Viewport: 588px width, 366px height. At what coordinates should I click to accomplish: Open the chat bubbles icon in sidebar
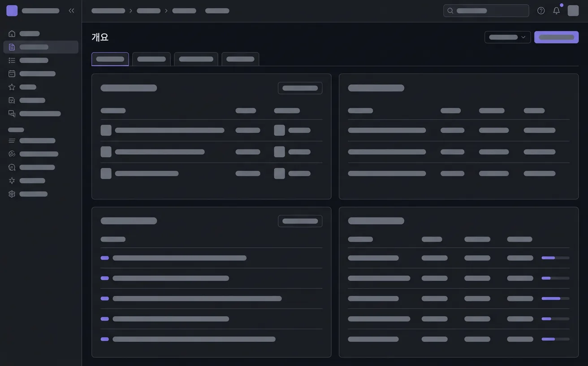click(x=12, y=113)
